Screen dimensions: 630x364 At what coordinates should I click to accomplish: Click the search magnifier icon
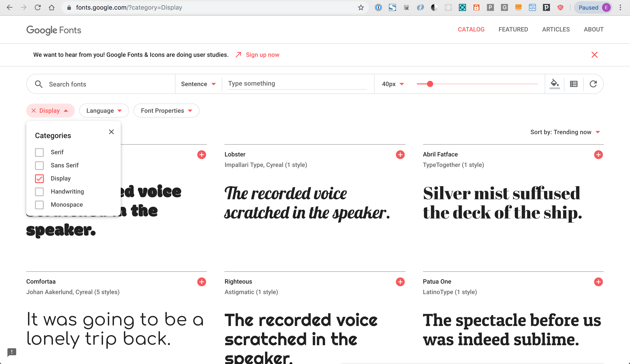tap(38, 84)
